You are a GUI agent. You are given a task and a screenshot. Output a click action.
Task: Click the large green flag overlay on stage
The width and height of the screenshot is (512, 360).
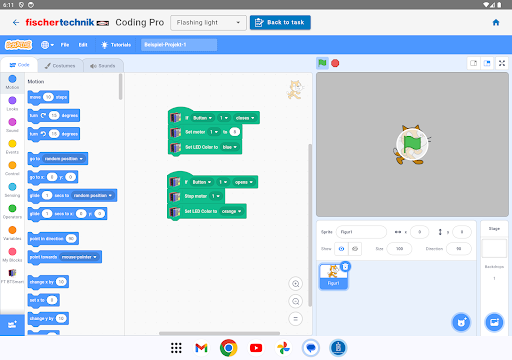tap(412, 144)
